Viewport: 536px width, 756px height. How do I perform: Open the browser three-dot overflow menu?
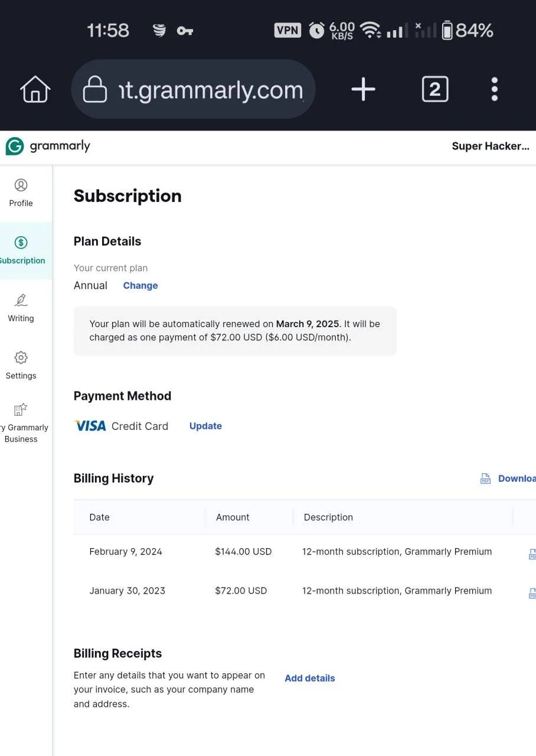(x=495, y=90)
